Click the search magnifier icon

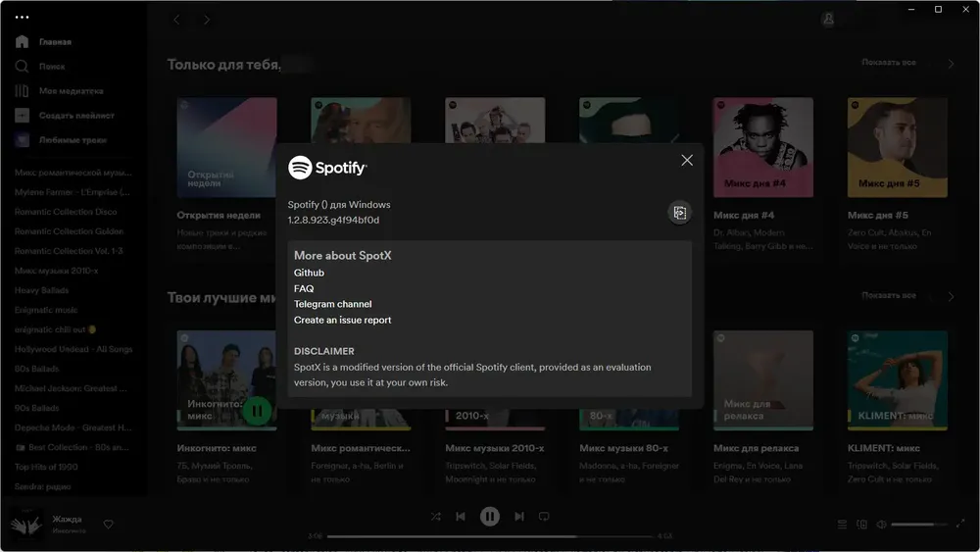tap(22, 67)
